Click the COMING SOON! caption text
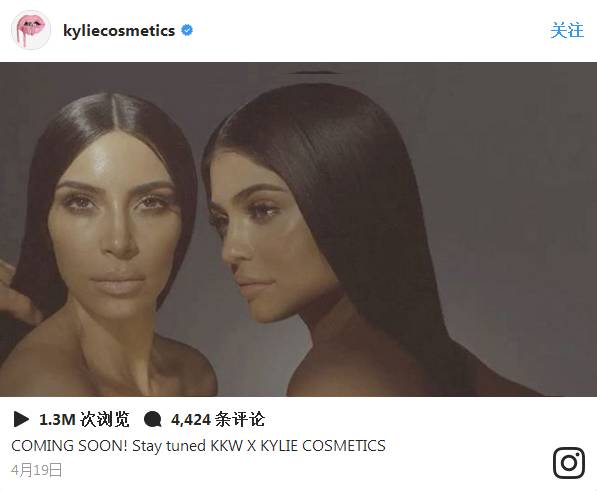This screenshot has height=491, width=597. click(x=69, y=446)
